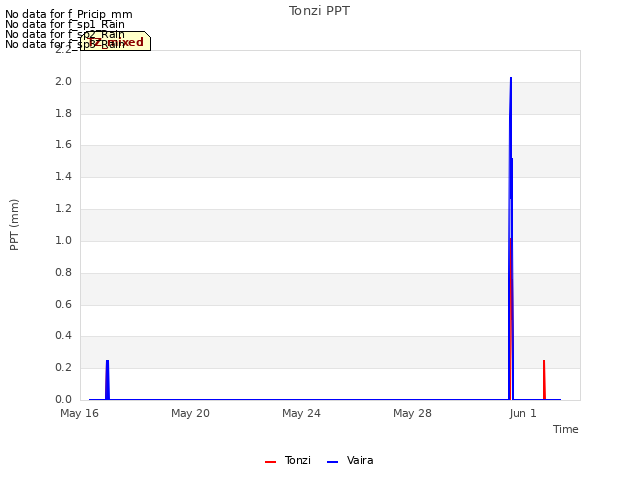
Task: Click the May 20 x-axis tick label
Action: pos(190,413)
